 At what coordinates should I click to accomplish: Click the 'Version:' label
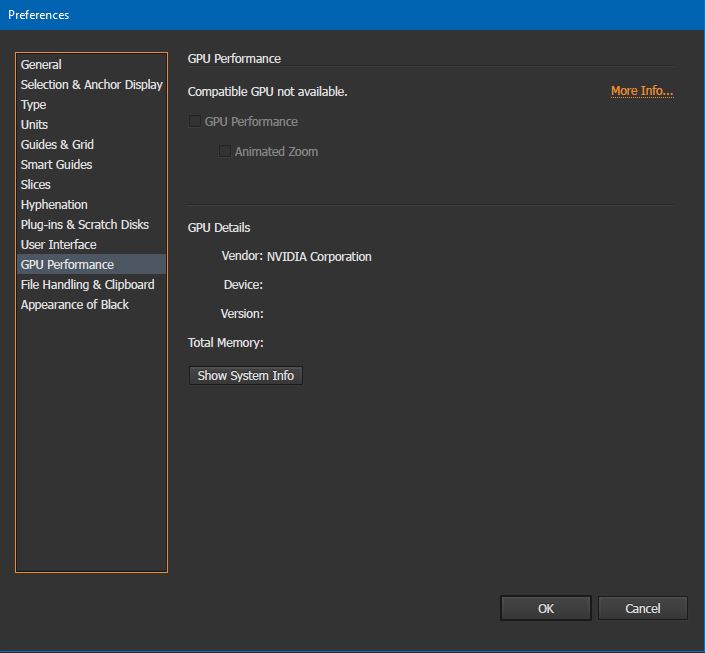pos(242,314)
